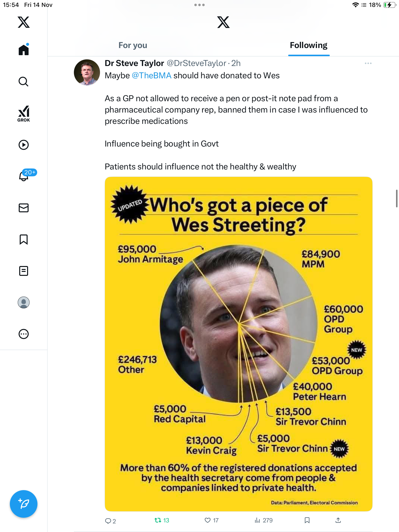The height and width of the screenshot is (532, 399).
Task: Open the Lists sidebar icon
Action: 24,271
